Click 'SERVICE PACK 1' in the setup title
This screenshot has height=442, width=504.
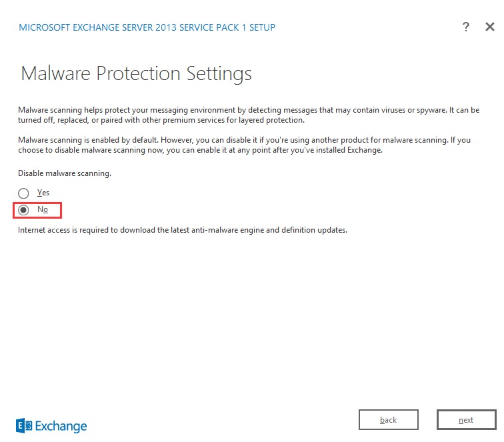pyautogui.click(x=216, y=27)
